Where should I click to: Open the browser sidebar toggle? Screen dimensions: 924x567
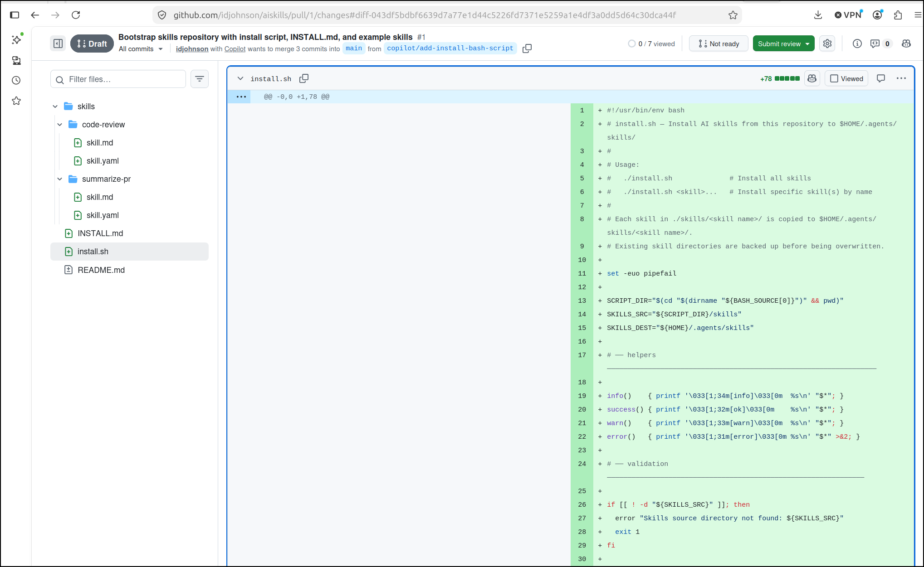(x=15, y=15)
